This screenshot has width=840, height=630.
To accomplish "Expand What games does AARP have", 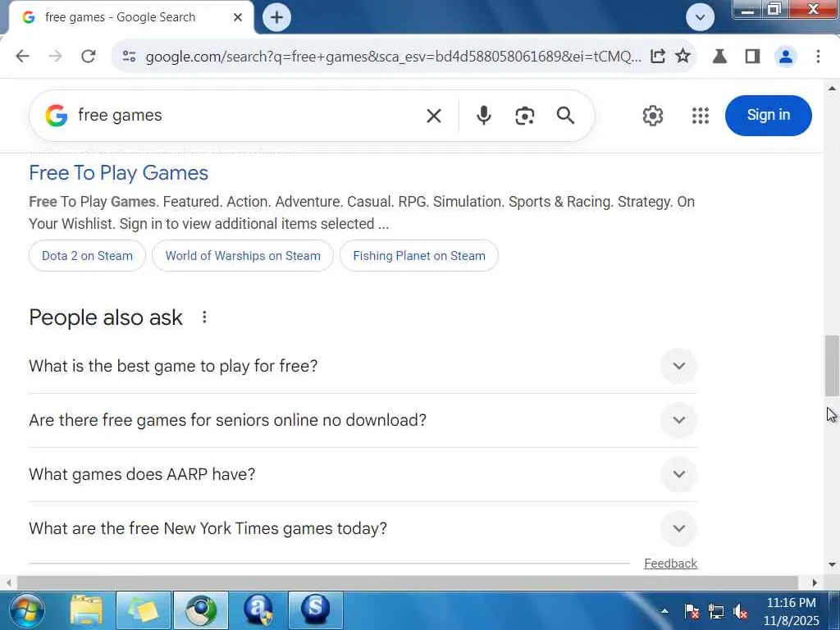I will coord(363,474).
